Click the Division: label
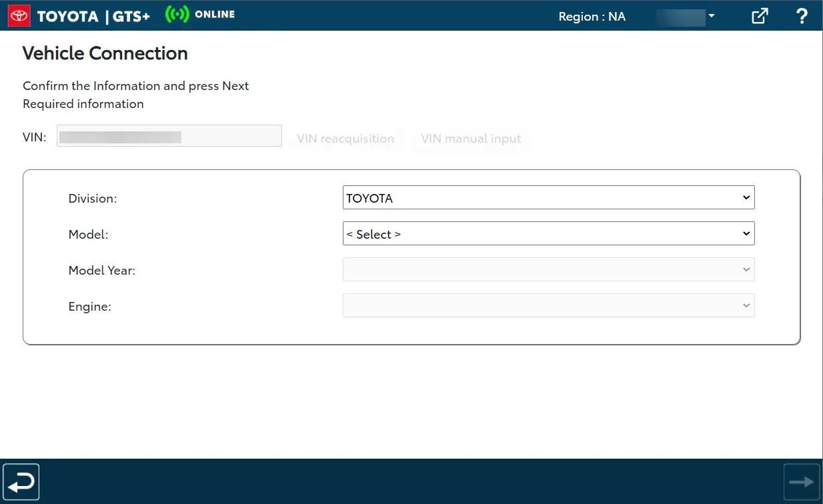This screenshot has width=823, height=504. [x=93, y=199]
